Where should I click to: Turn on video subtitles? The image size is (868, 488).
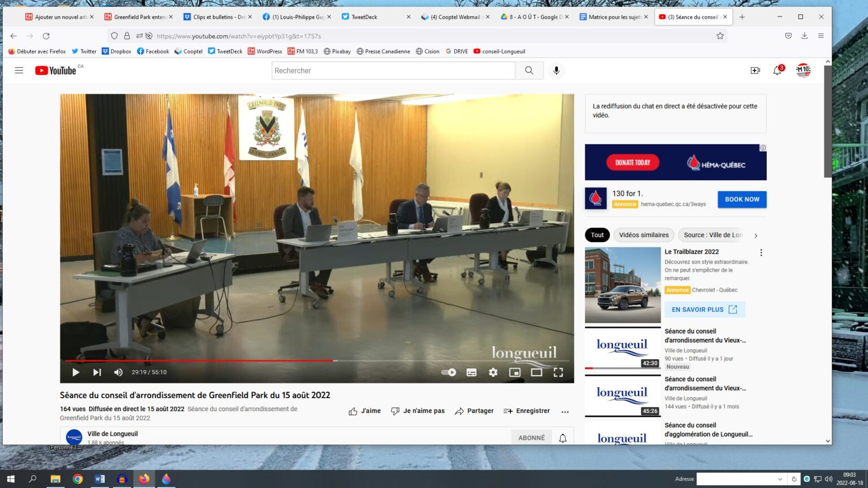[471, 372]
